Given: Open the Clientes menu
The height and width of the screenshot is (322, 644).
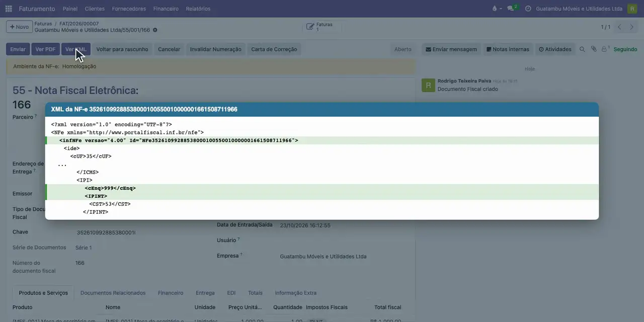Looking at the screenshot, I should 95,9.
